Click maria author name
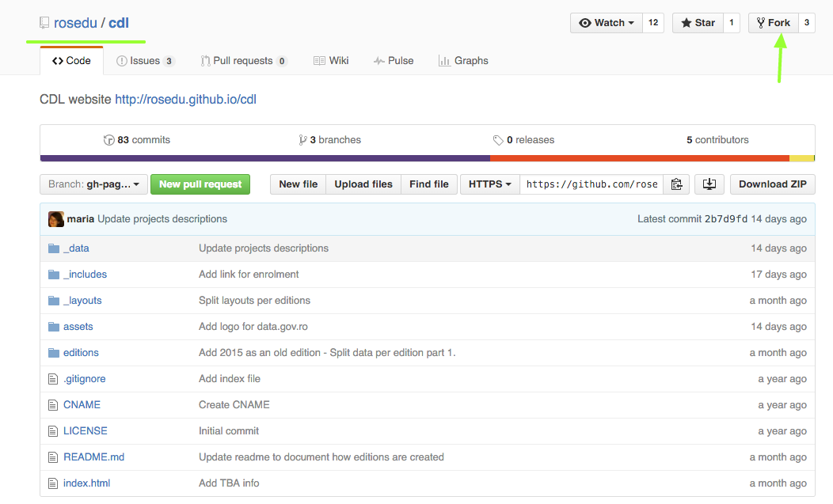Viewport: 833px width, 504px height. [x=81, y=219]
